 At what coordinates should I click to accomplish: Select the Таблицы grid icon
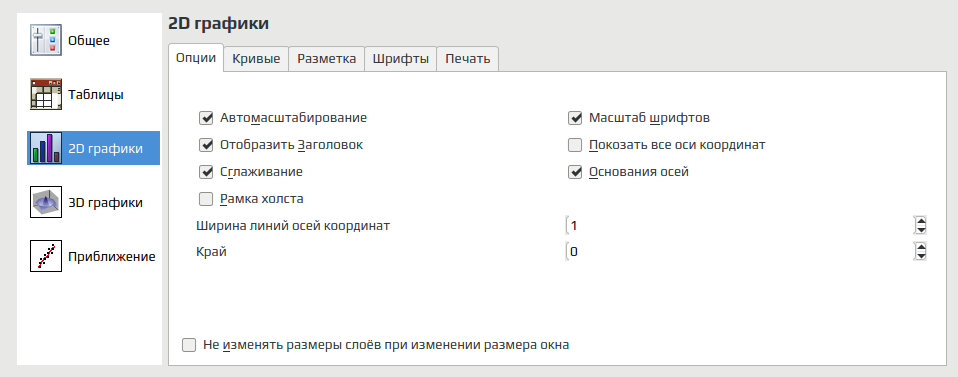click(46, 95)
